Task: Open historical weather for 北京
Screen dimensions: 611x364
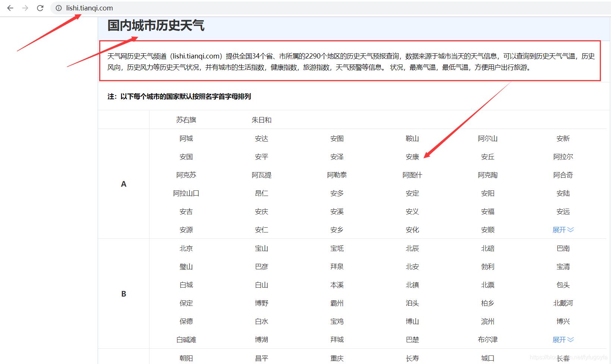Action: click(x=186, y=248)
